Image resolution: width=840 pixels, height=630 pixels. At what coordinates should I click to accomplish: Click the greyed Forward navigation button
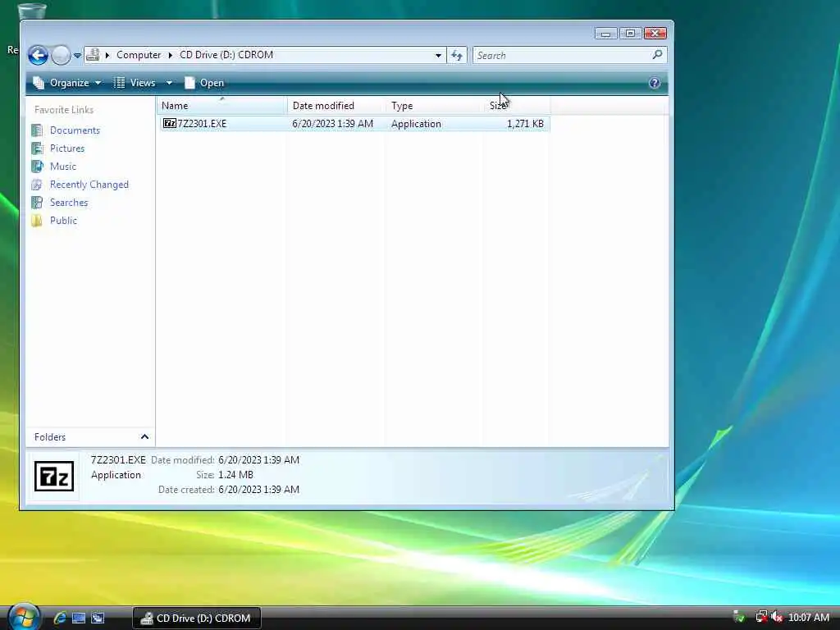(x=61, y=55)
